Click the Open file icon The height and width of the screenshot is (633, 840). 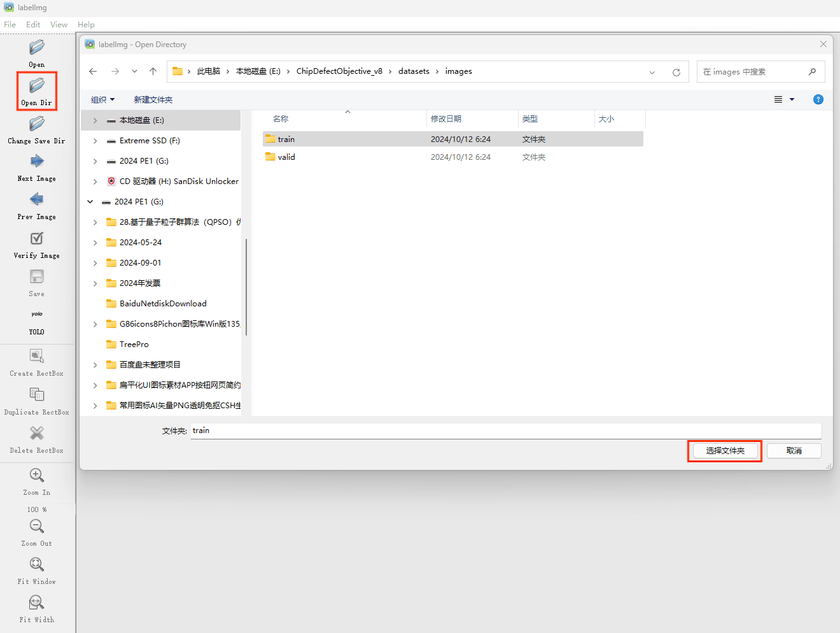[x=37, y=48]
